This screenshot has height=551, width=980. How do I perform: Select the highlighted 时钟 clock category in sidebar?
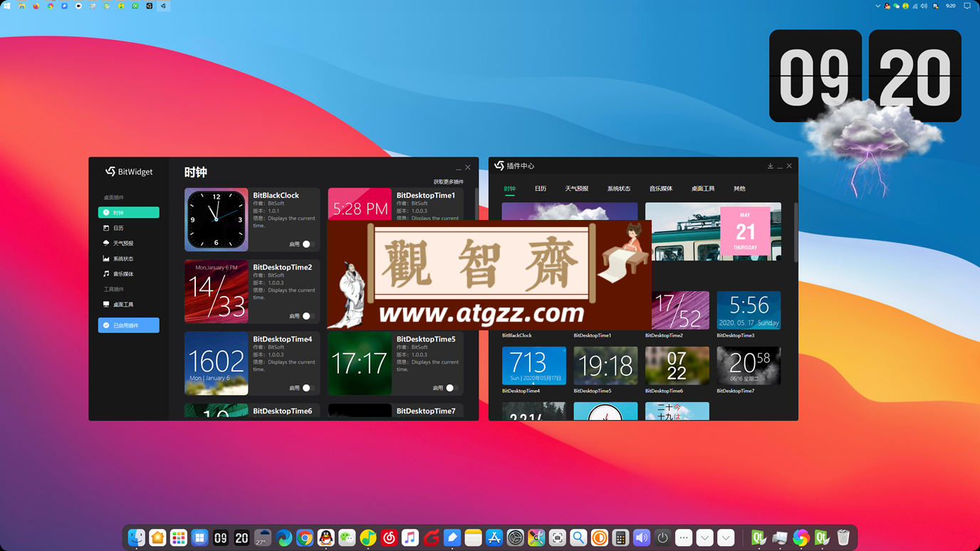pyautogui.click(x=128, y=212)
